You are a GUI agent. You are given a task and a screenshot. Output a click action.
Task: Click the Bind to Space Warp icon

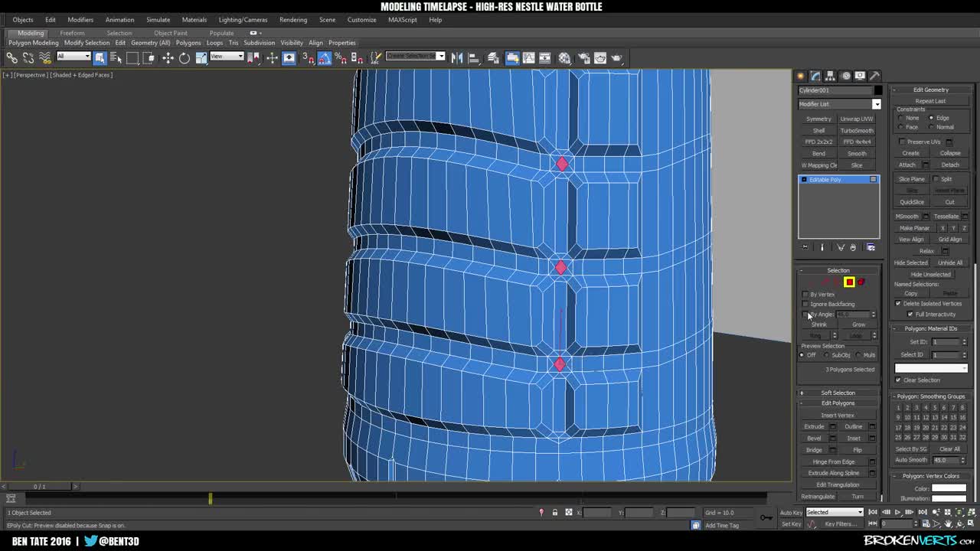[x=45, y=58]
